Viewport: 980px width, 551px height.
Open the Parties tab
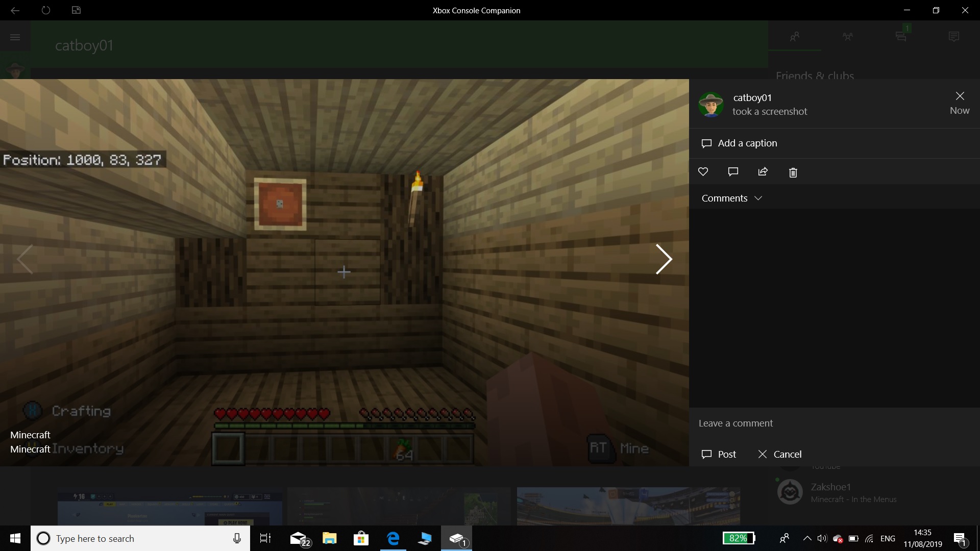pyautogui.click(x=847, y=37)
